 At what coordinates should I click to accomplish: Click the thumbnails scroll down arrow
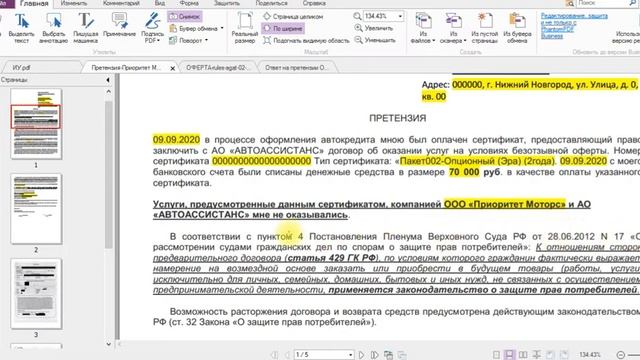pyautogui.click(x=109, y=344)
